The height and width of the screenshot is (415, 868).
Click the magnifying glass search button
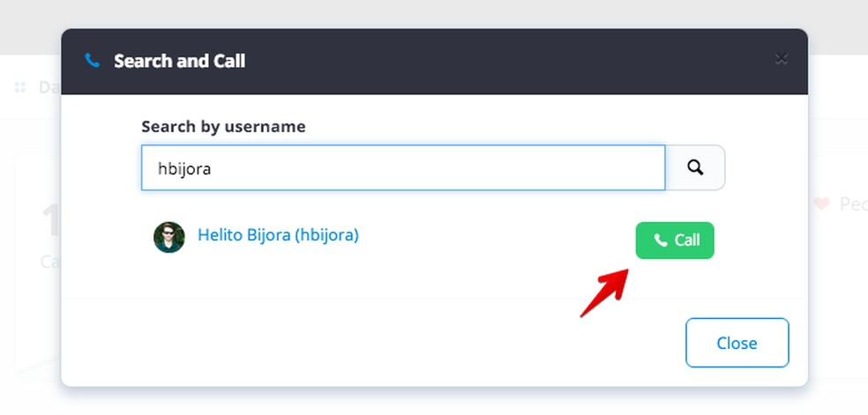(x=695, y=167)
